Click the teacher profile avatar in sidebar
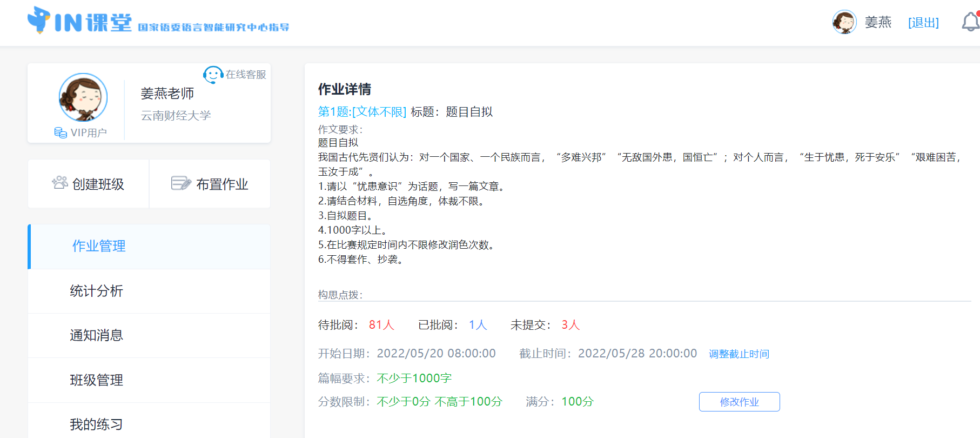Viewport: 980px width, 438px height. tap(83, 98)
